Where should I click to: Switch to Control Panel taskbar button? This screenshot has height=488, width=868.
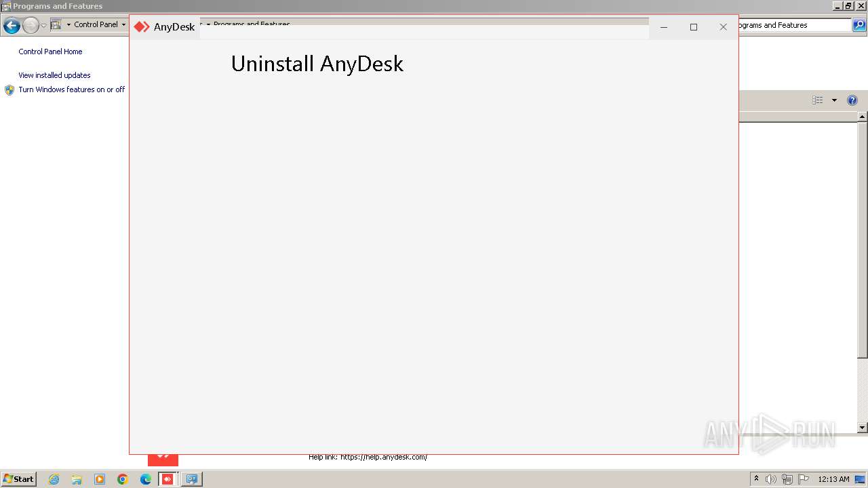(192, 479)
